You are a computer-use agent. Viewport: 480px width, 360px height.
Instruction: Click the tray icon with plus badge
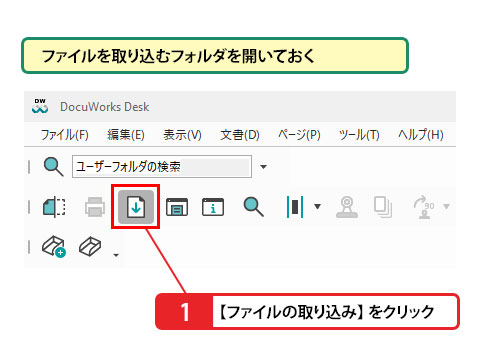click(54, 247)
